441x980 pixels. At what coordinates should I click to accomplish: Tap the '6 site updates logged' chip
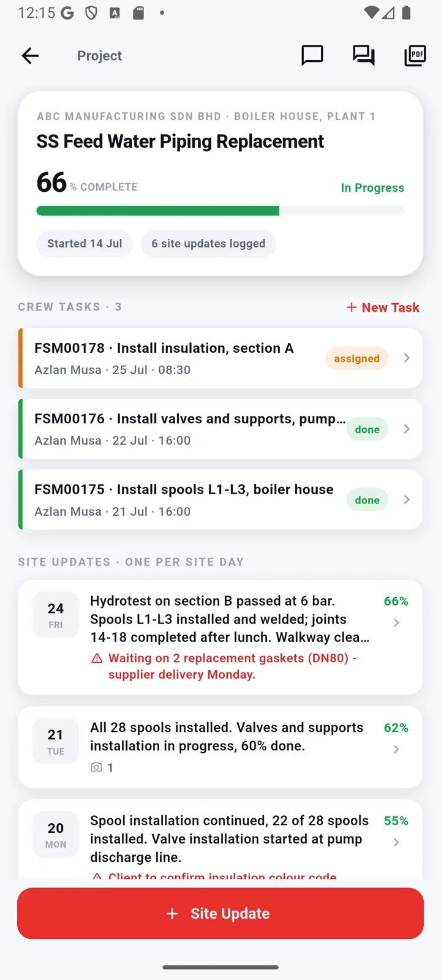(208, 243)
